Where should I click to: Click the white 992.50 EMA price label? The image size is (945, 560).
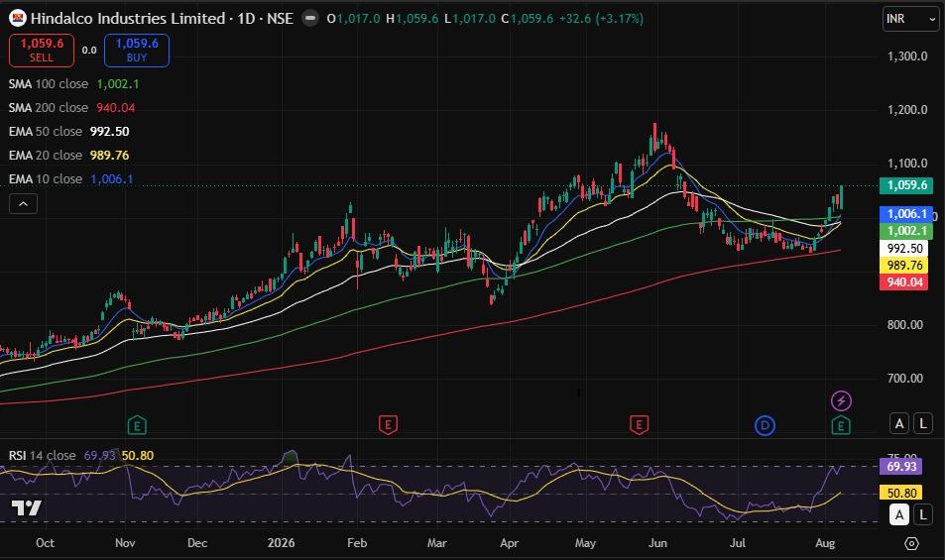click(x=904, y=248)
